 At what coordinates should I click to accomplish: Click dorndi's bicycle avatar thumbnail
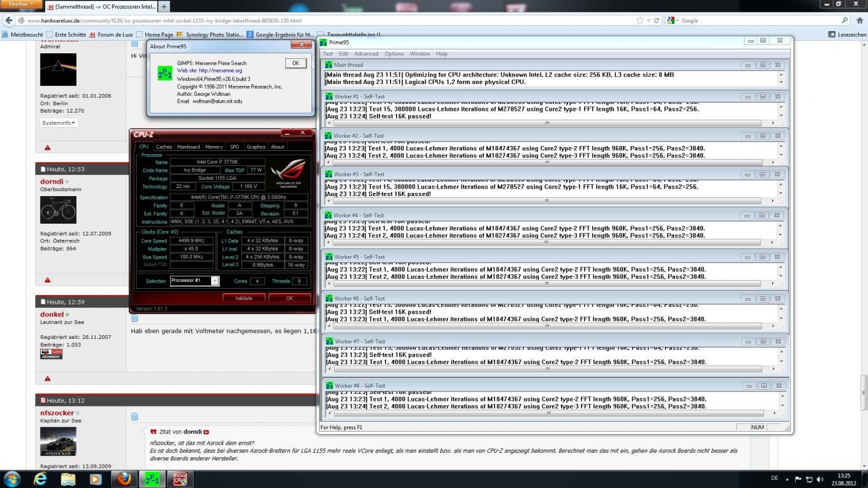pos(58,210)
